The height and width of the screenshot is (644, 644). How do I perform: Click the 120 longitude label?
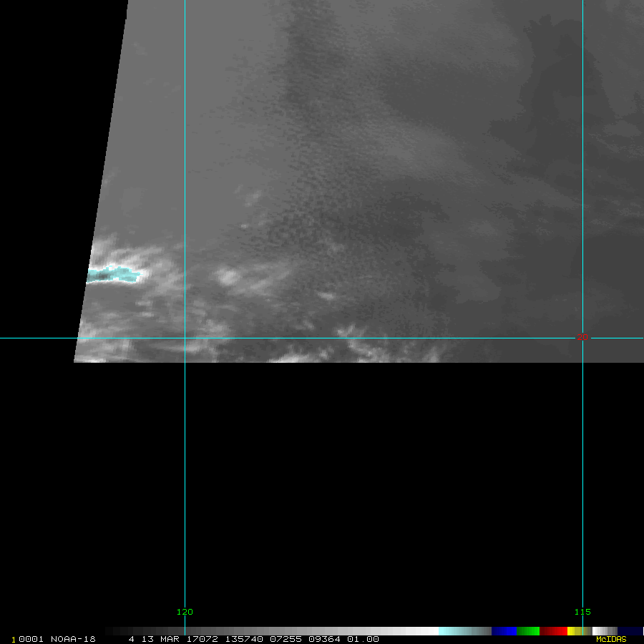coord(185,612)
